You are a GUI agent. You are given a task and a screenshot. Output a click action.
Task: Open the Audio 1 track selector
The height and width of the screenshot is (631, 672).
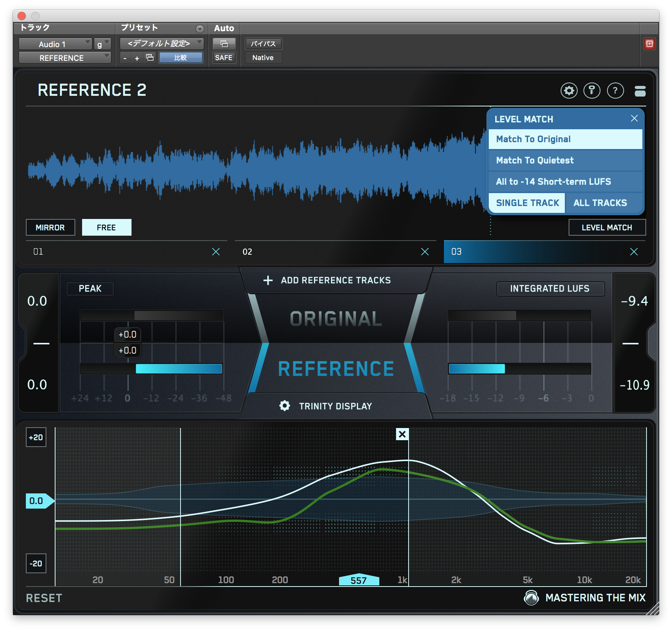[x=55, y=44]
